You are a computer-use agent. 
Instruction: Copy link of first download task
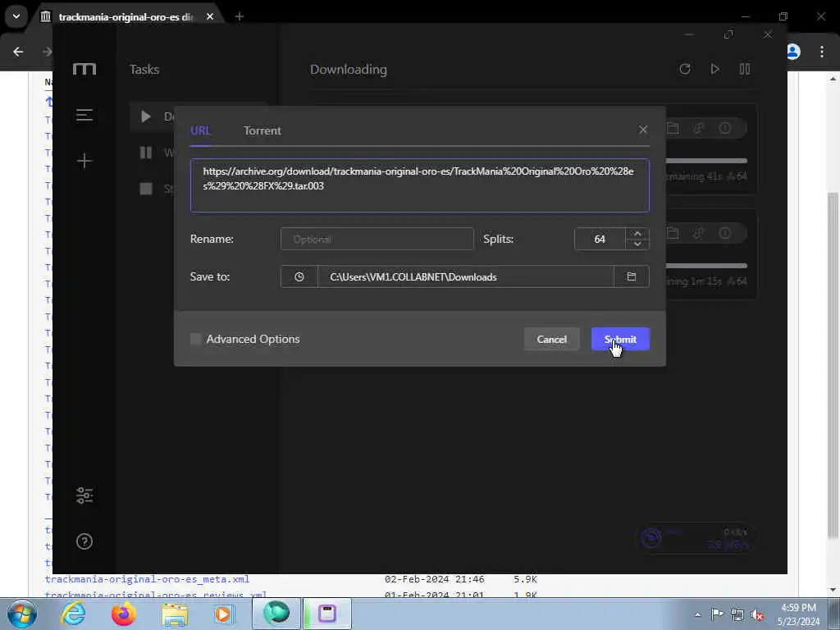pyautogui.click(x=699, y=128)
